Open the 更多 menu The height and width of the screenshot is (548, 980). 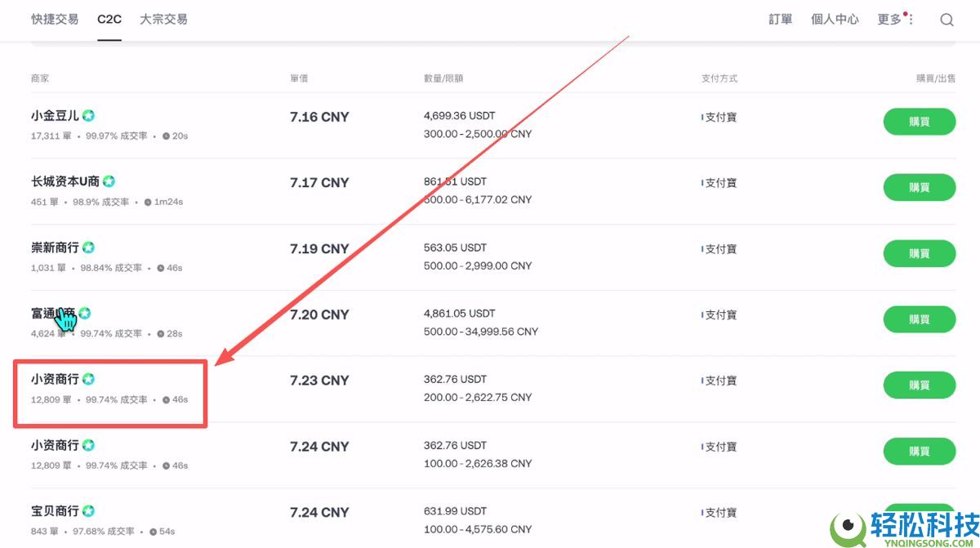coord(889,20)
